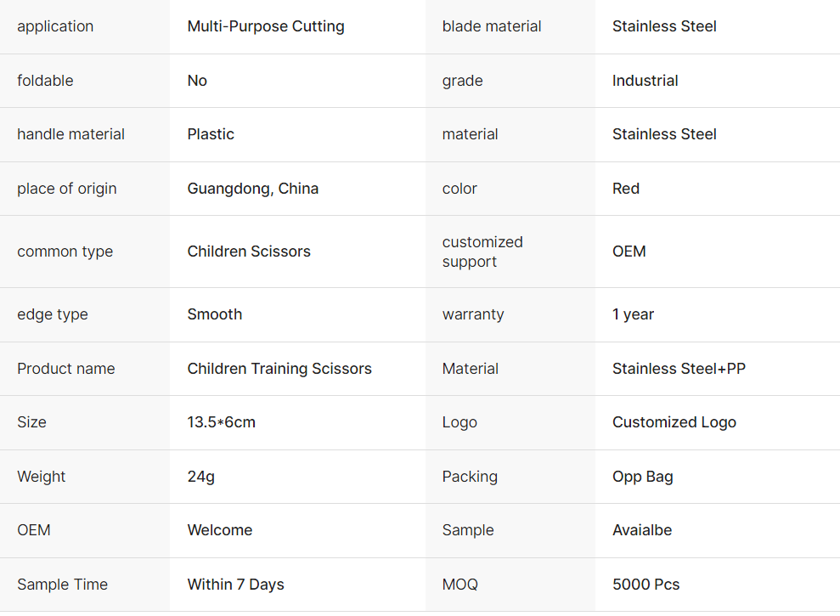Click the "Multi-Purpose Cutting" application value
Image resolution: width=840 pixels, height=616 pixels.
point(266,26)
